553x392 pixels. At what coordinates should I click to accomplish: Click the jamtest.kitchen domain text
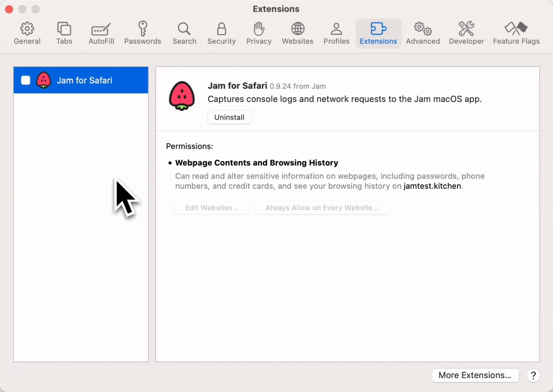coord(433,186)
